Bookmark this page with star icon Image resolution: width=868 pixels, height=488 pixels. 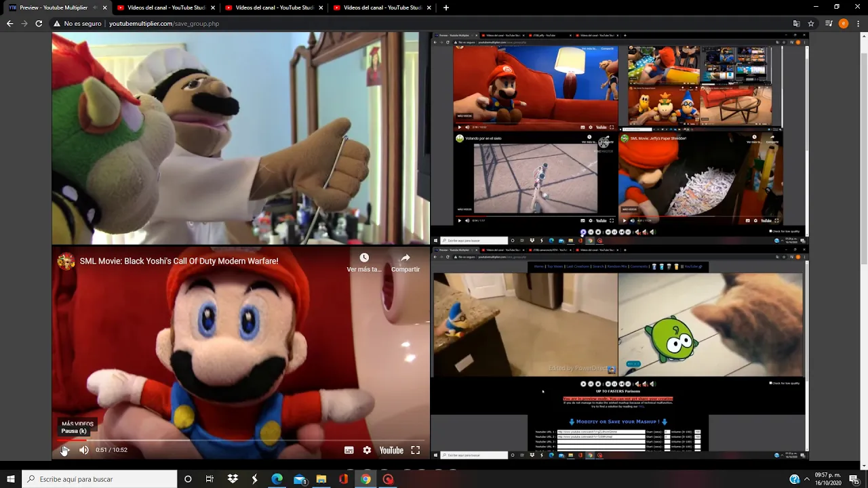click(811, 24)
